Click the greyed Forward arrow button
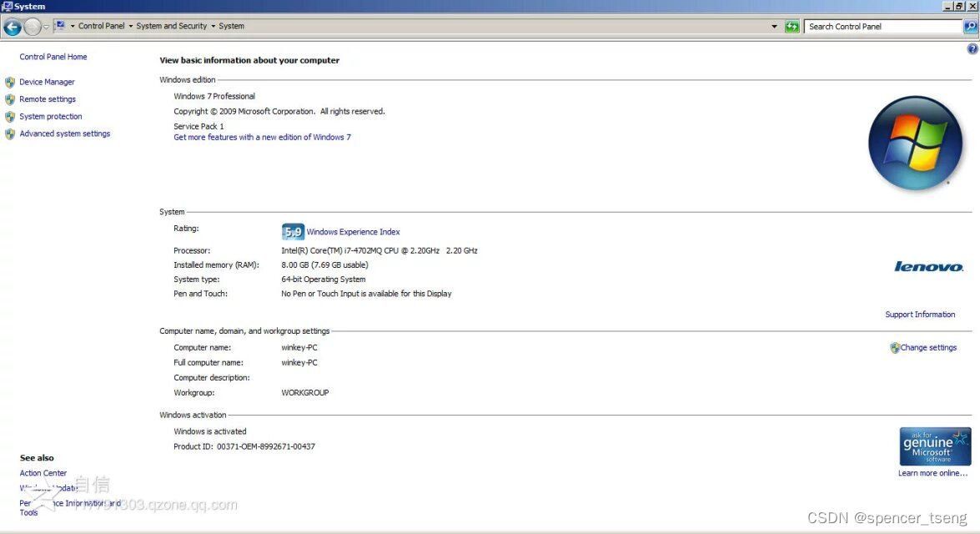This screenshot has width=980, height=534. point(33,27)
